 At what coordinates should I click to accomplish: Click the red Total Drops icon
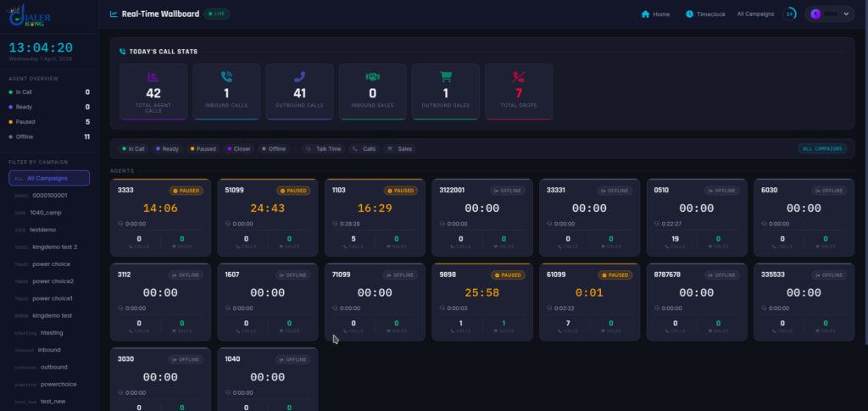tap(519, 77)
